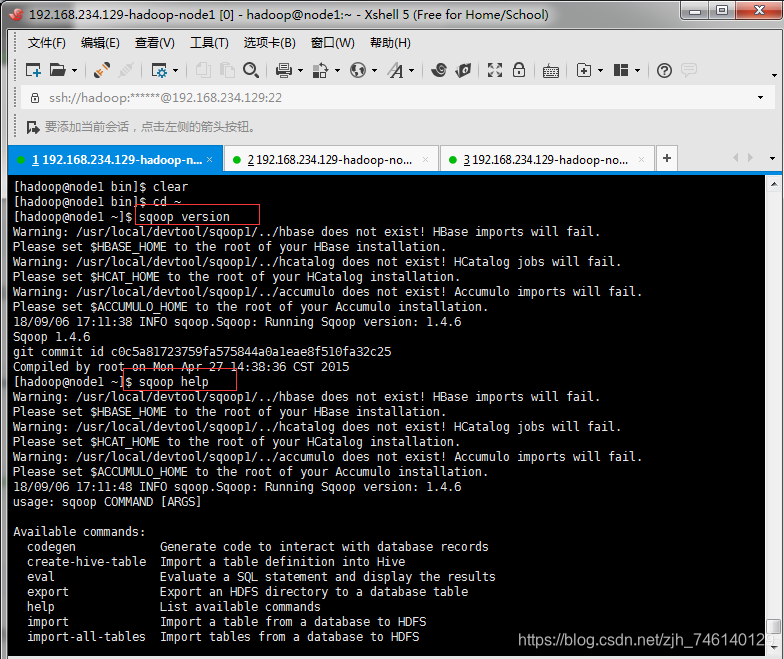Click the Lock screen padlock icon

[x=519, y=70]
